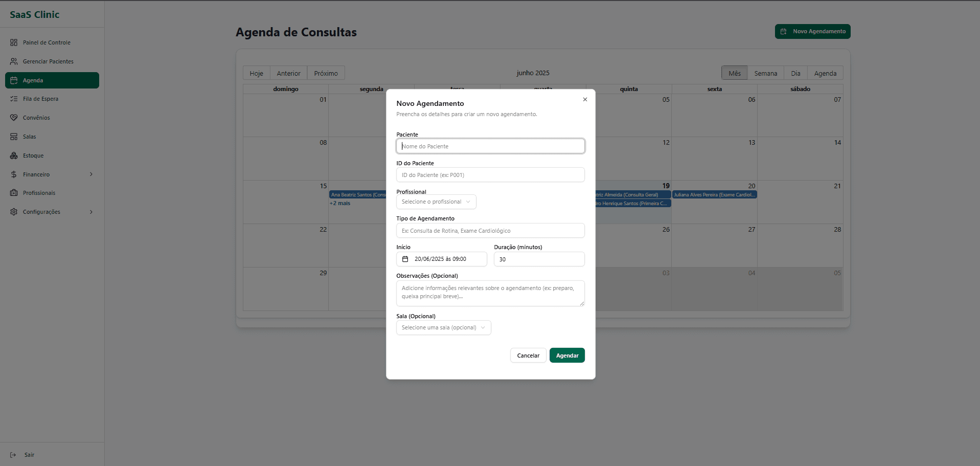
Task: Click the +2 mais link on June 15
Action: point(339,203)
